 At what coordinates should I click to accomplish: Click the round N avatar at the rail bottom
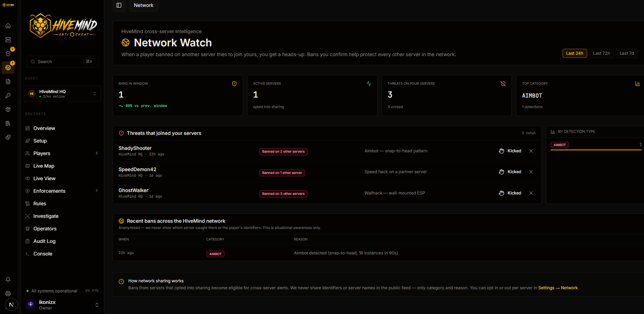pos(11,305)
